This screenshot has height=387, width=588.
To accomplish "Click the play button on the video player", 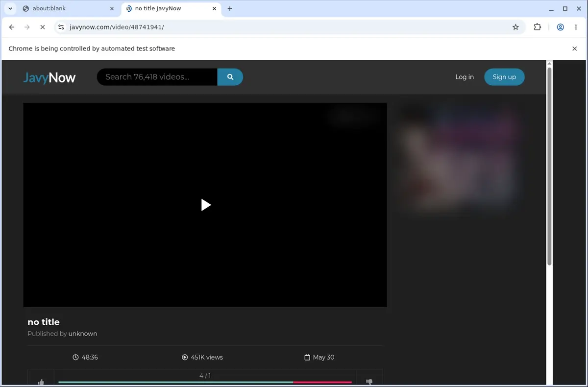I will pyautogui.click(x=206, y=205).
